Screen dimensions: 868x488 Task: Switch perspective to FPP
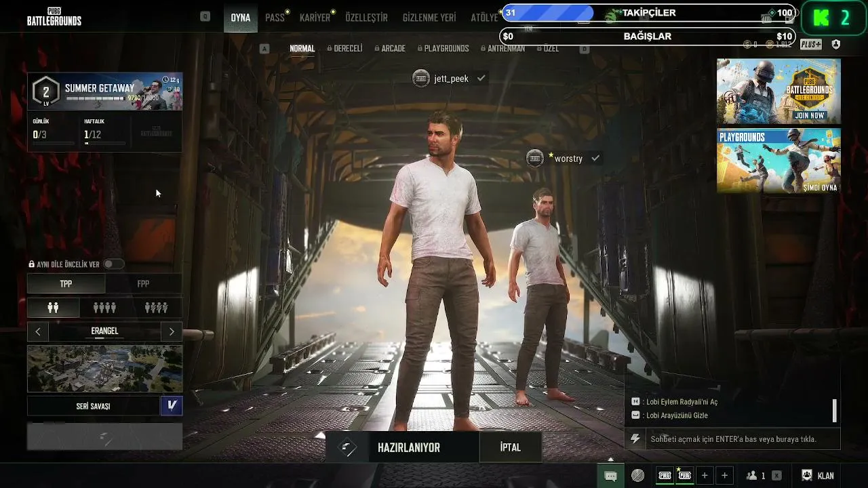pos(143,284)
